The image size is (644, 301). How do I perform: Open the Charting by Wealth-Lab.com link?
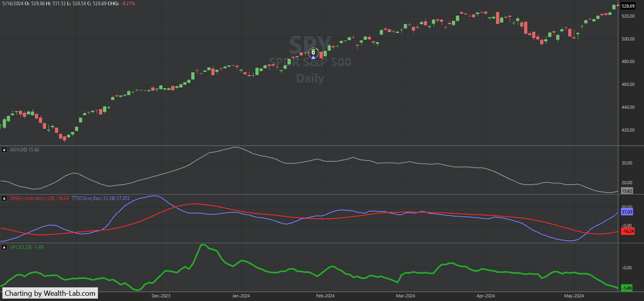coord(50,293)
